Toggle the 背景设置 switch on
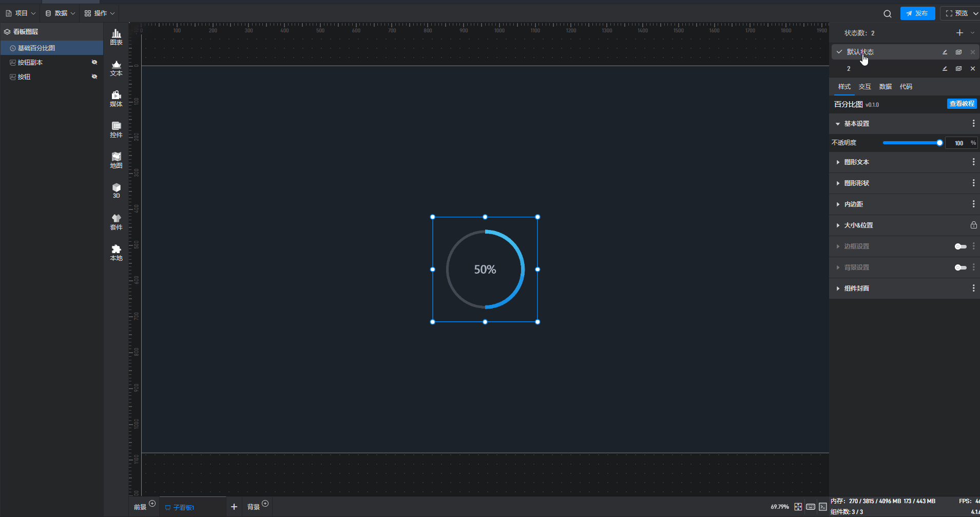The height and width of the screenshot is (517, 980). point(960,267)
